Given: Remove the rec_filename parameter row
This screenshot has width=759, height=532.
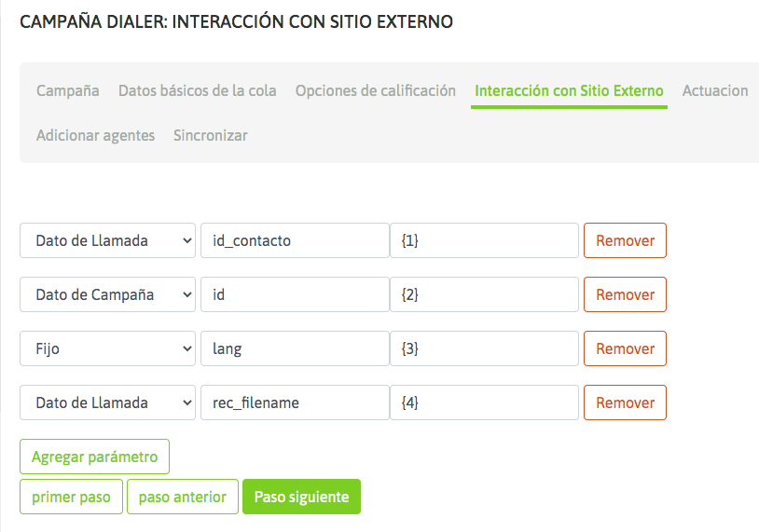Looking at the screenshot, I should click(625, 402).
